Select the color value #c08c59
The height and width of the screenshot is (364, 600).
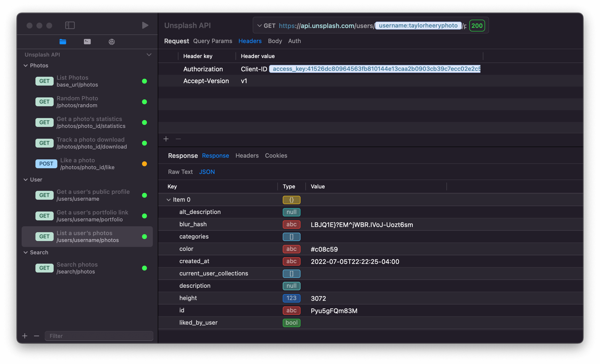click(324, 249)
